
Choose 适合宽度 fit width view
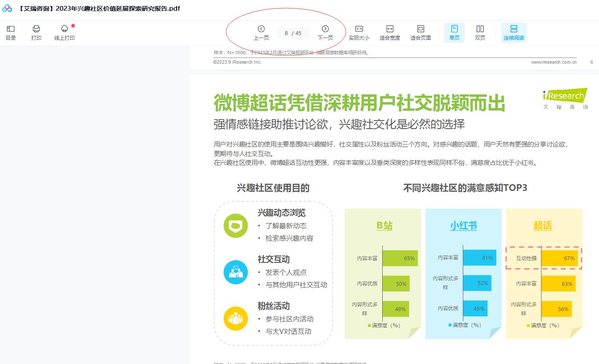(x=390, y=32)
